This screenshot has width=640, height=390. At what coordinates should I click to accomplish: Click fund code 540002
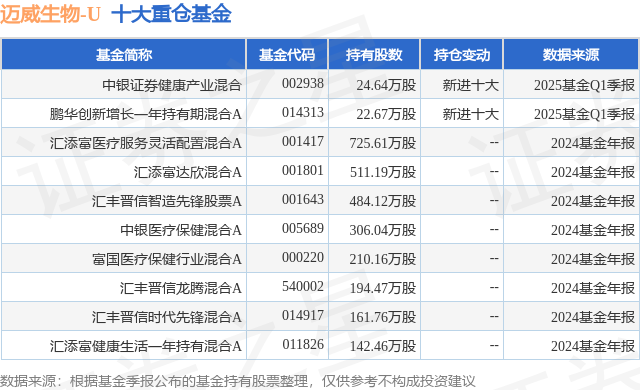pos(303,286)
